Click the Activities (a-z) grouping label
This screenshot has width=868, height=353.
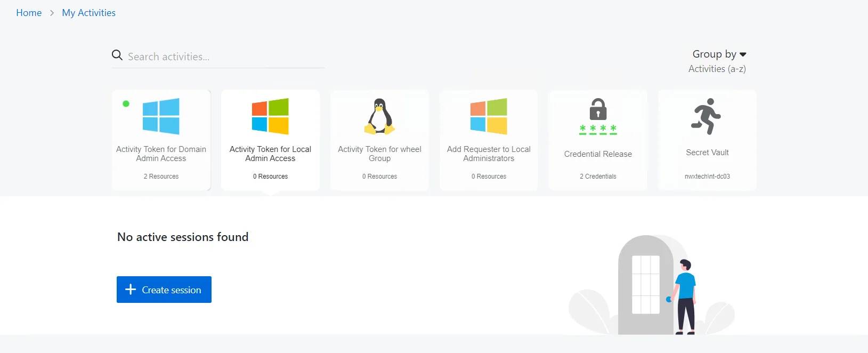click(717, 69)
